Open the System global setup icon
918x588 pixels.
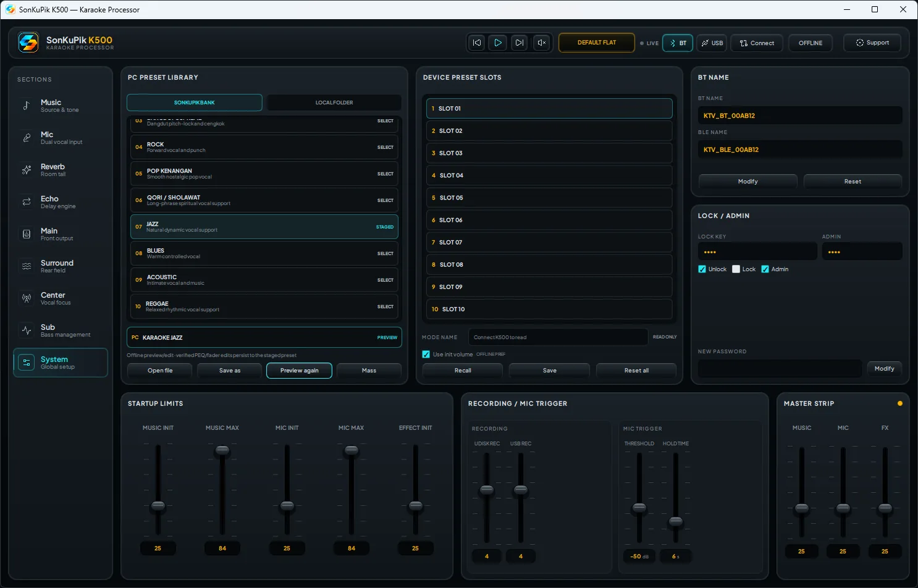(x=27, y=363)
